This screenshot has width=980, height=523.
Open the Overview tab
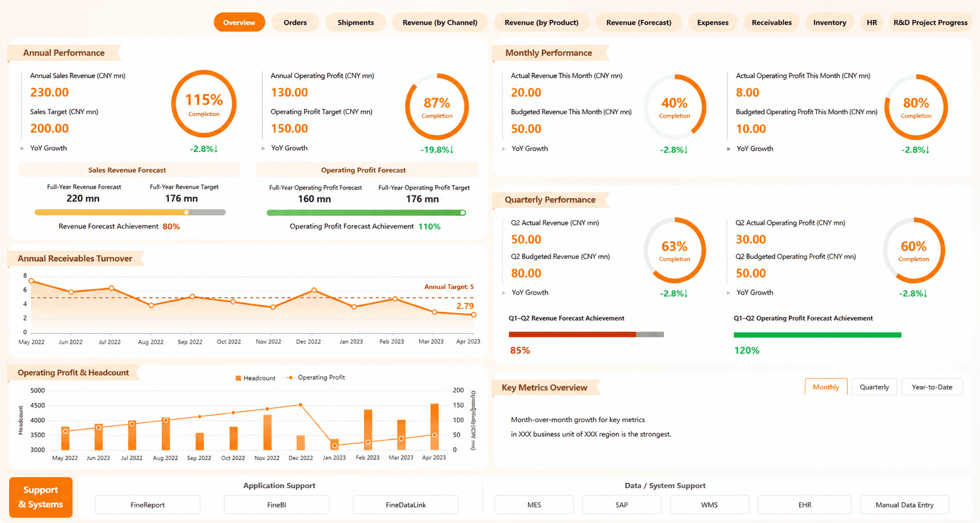239,22
